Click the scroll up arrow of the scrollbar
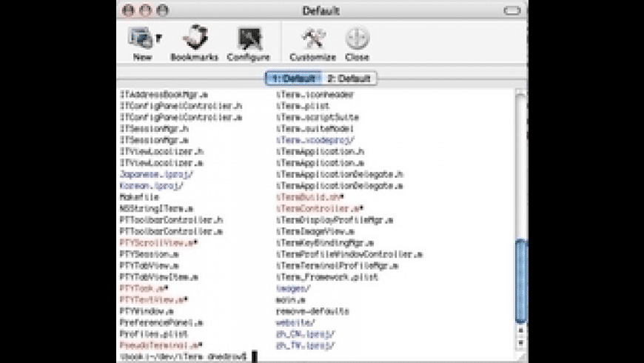Screen dimensions: 644x363 (521, 330)
